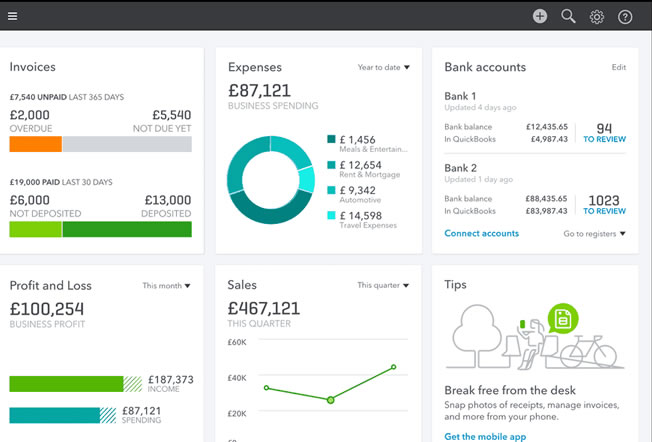Click the £187,373 income label

click(171, 379)
